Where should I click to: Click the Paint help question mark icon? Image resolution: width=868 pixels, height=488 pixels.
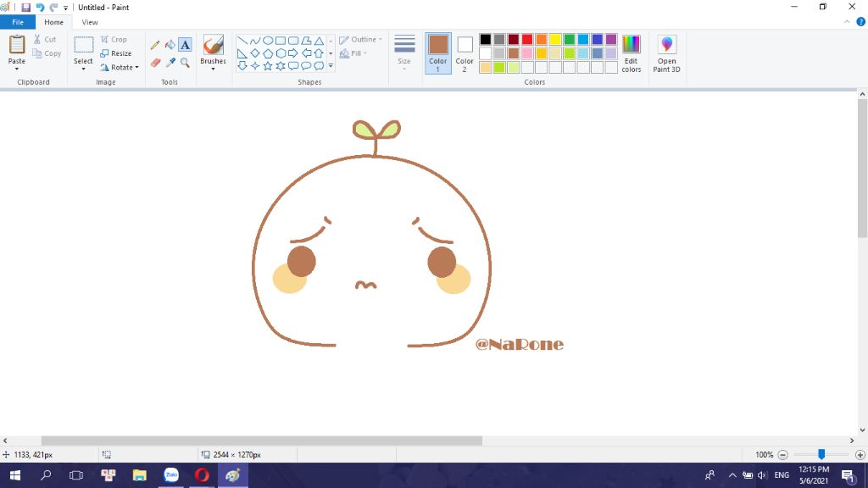click(861, 22)
